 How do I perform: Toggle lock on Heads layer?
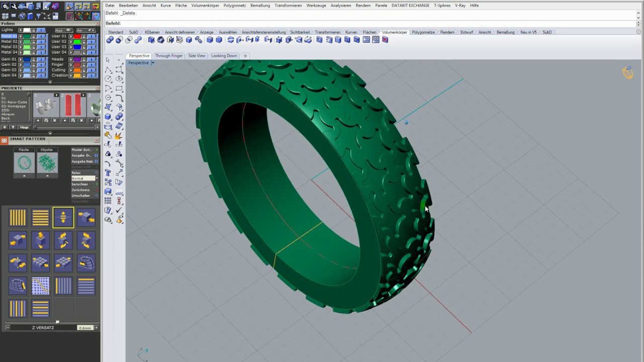(84, 59)
